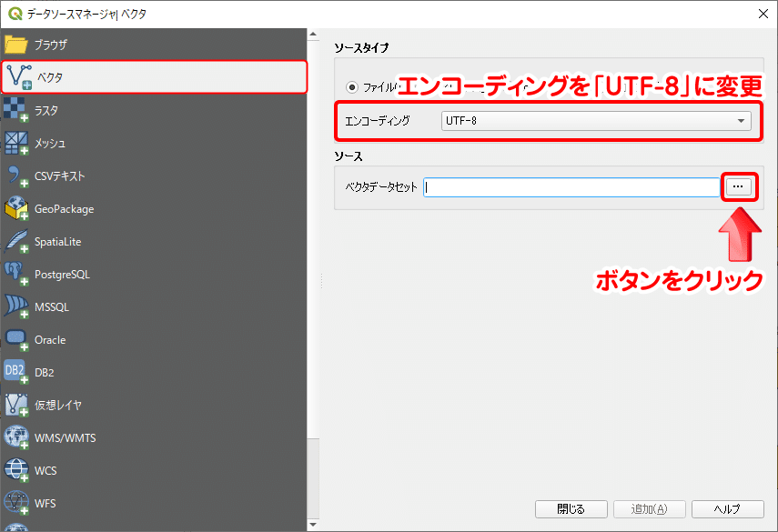Click the vector dataset browse button
The width and height of the screenshot is (778, 532).
point(738,187)
